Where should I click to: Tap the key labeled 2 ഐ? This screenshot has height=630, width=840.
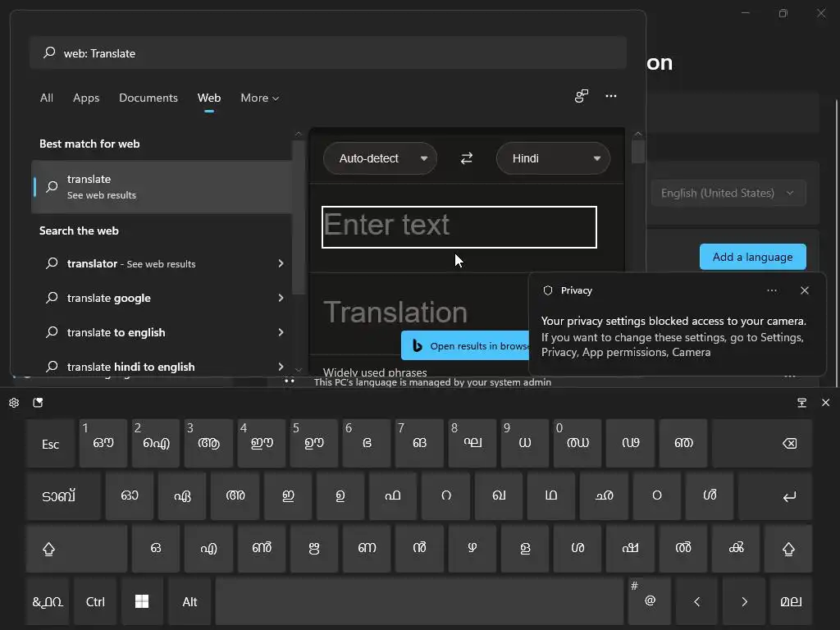click(155, 443)
